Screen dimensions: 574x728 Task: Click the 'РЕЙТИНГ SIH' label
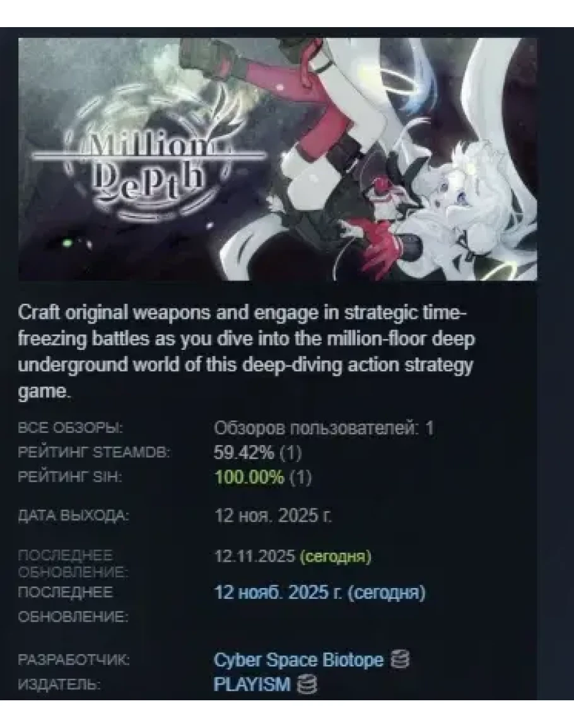point(70,477)
